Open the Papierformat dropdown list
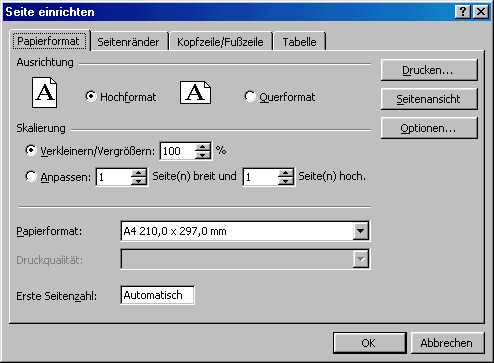494x363 pixels. (361, 231)
